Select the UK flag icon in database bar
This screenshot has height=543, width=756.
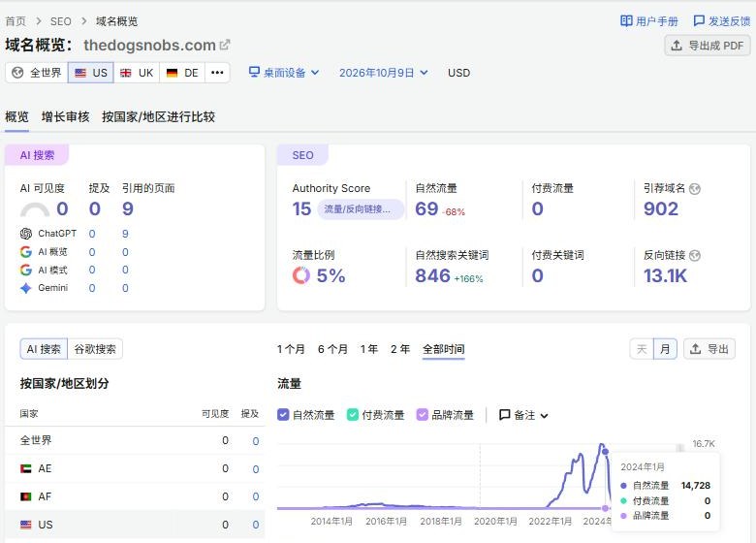click(x=126, y=73)
